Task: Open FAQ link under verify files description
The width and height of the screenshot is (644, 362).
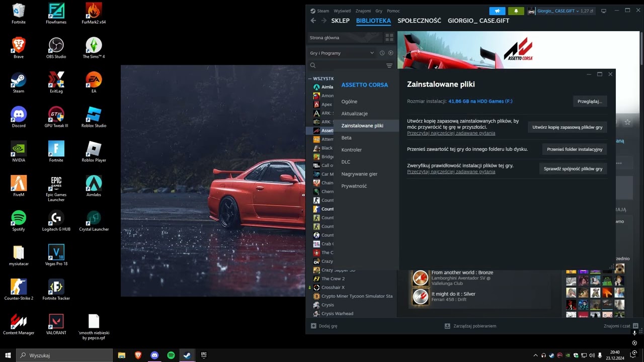Action: tap(451, 171)
